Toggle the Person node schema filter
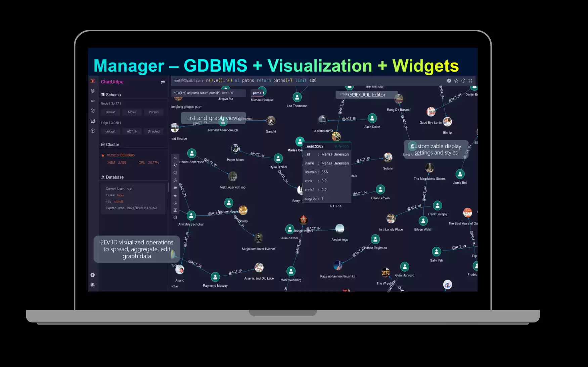 pyautogui.click(x=153, y=112)
